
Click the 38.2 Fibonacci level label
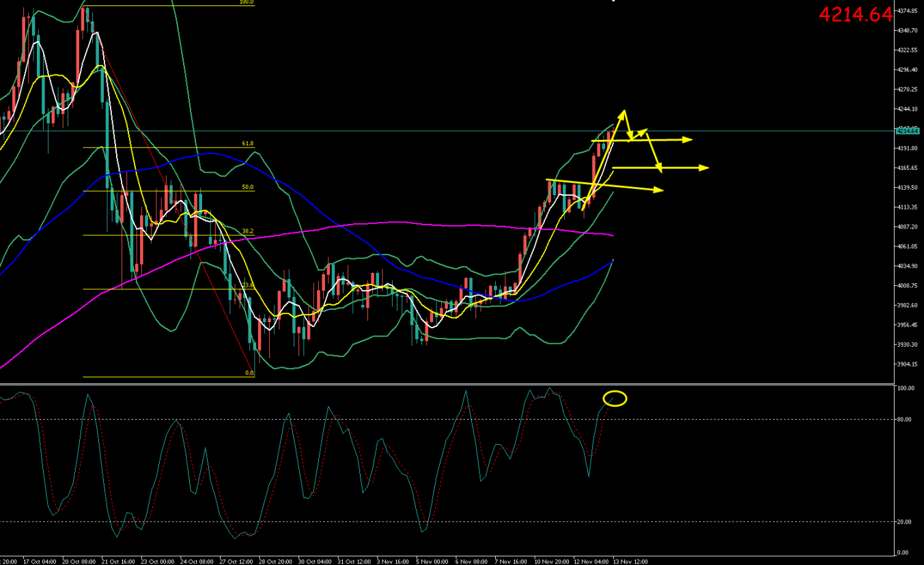[x=247, y=231]
